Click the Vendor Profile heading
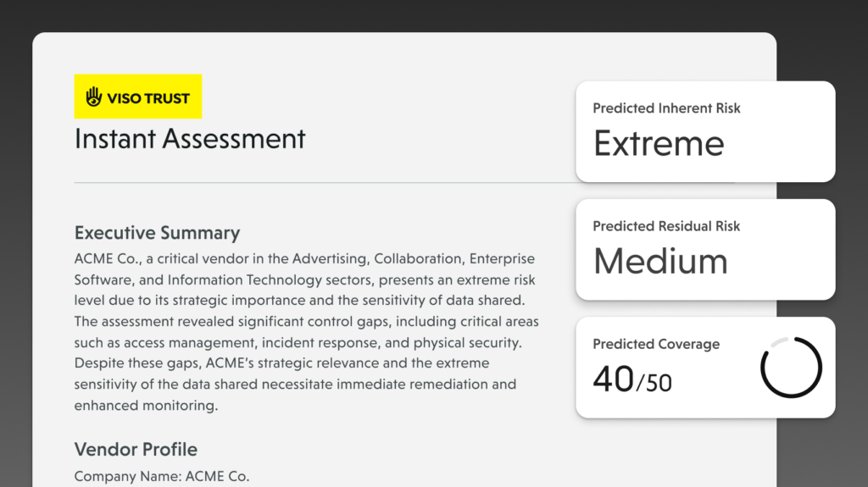This screenshot has width=868, height=487. [136, 450]
